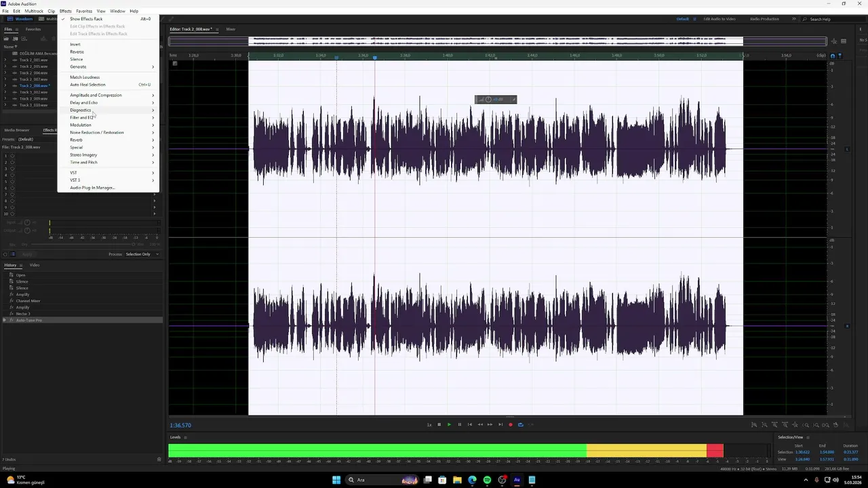Click the 1x playback speed button

click(x=429, y=425)
